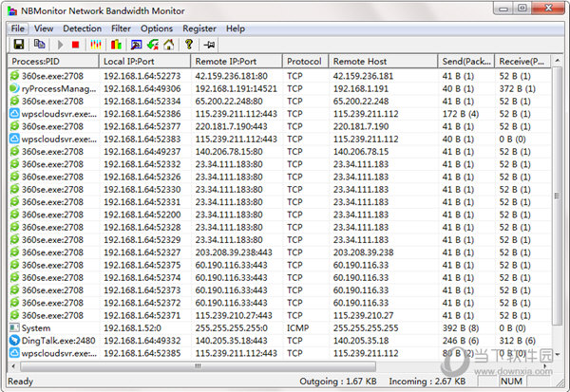Toggle the pushpin always-on-top icon
Viewport: 570px width, 392px height.
[x=209, y=45]
